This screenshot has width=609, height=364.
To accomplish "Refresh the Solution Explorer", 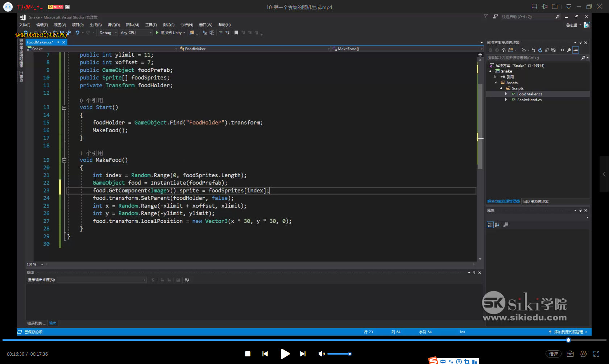I will tap(540, 50).
